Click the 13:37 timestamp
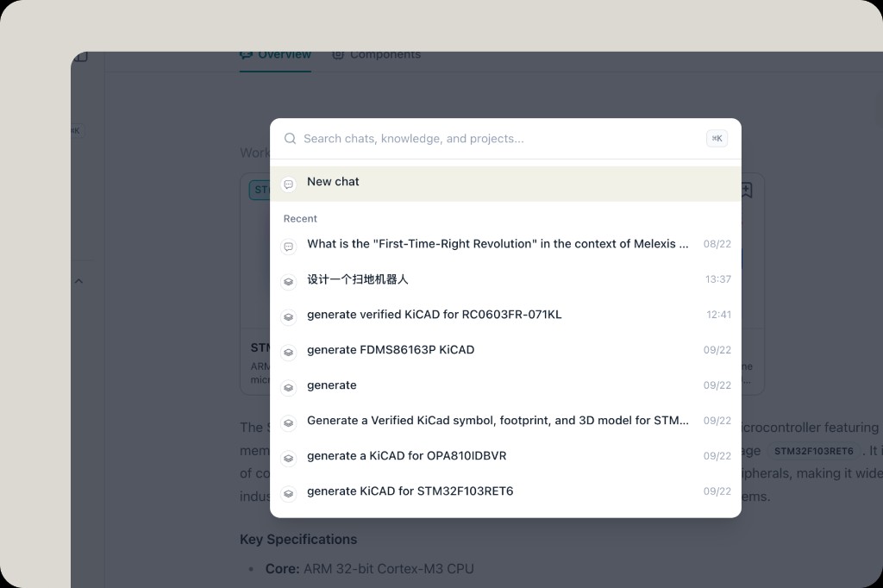 [718, 279]
